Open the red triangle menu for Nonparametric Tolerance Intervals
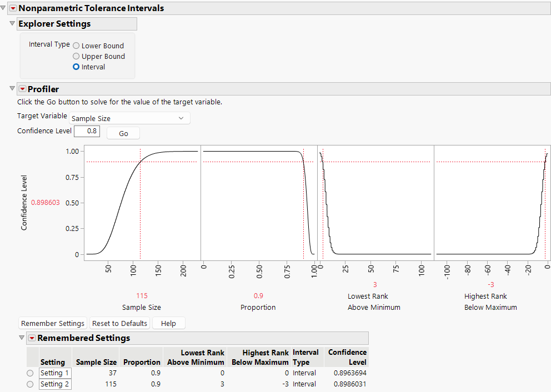Viewport: 551px width, 392px height. [12, 8]
